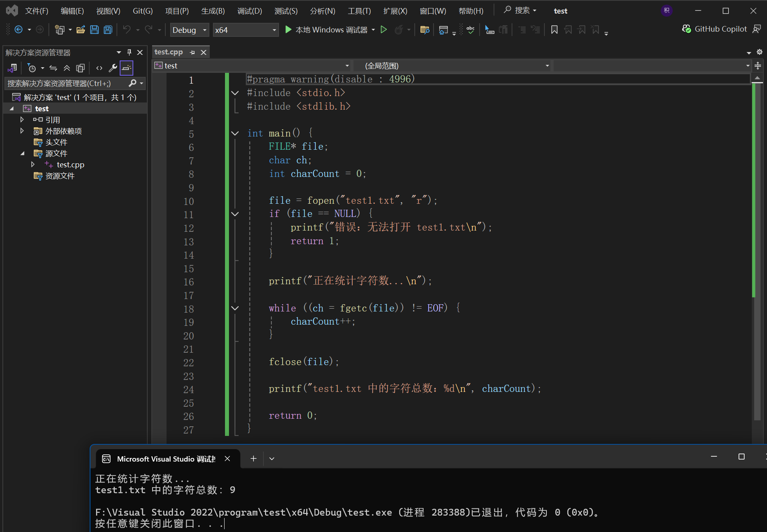Viewport: 767px width, 532px height.
Task: Collapse the 源文件 folder
Action: pos(22,153)
